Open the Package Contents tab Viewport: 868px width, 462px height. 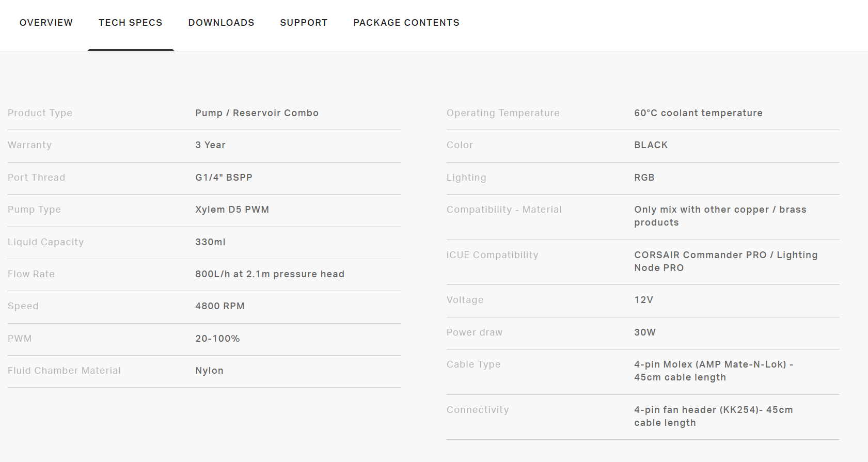point(406,23)
